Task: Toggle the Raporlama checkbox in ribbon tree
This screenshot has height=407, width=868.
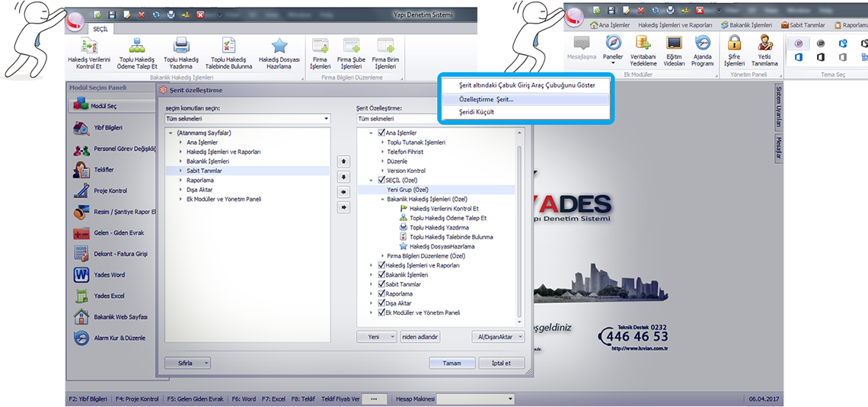Action: 381,293
